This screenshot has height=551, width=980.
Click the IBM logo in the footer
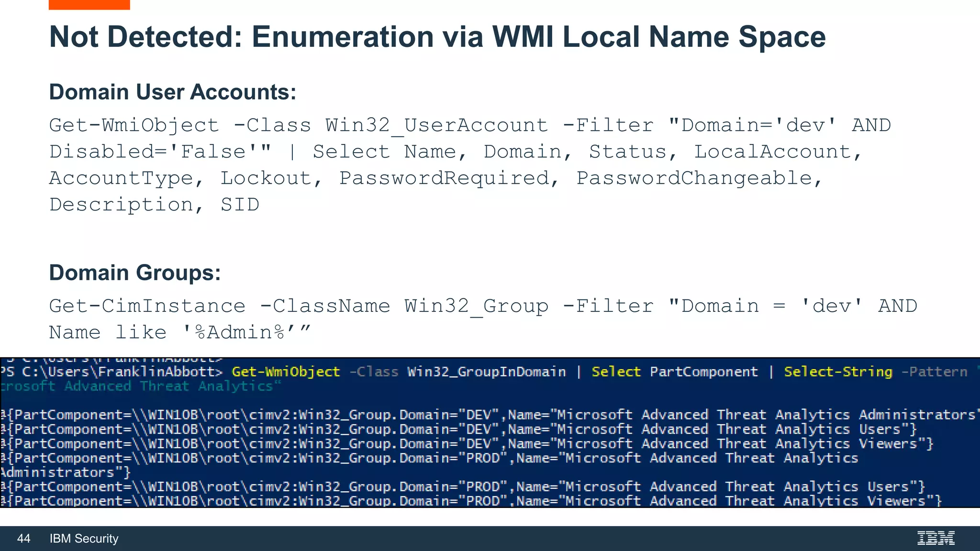point(936,538)
